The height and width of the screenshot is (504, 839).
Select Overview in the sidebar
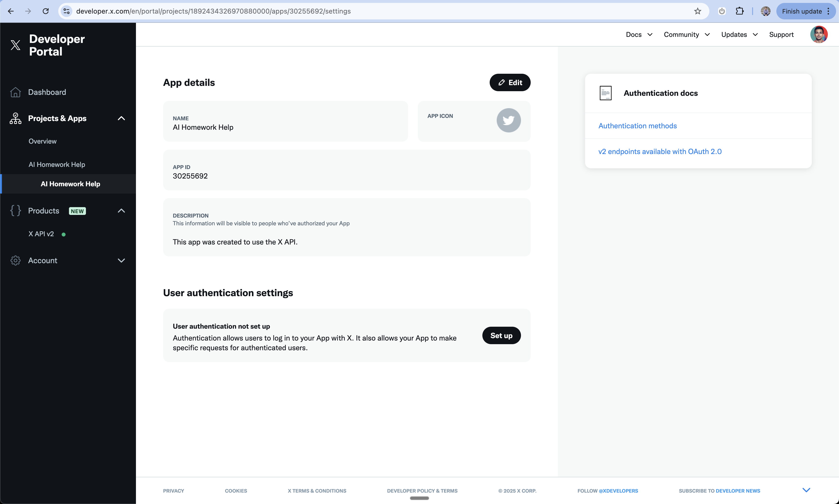click(42, 141)
